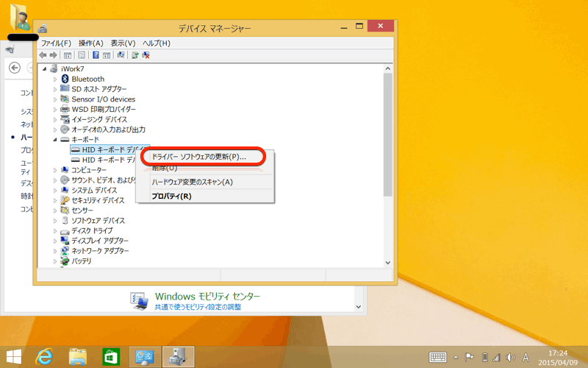Click the scan for hardware changes toolbar icon
Viewport: 588px width, 368px height.
(x=120, y=55)
